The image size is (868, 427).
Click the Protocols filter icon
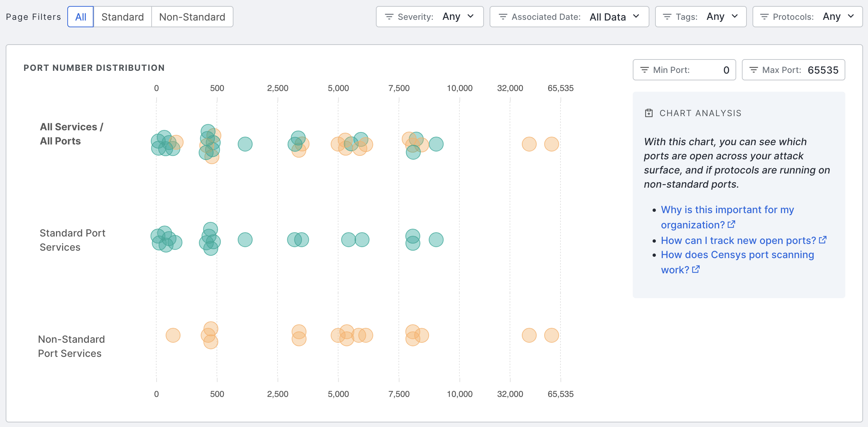pyautogui.click(x=764, y=17)
